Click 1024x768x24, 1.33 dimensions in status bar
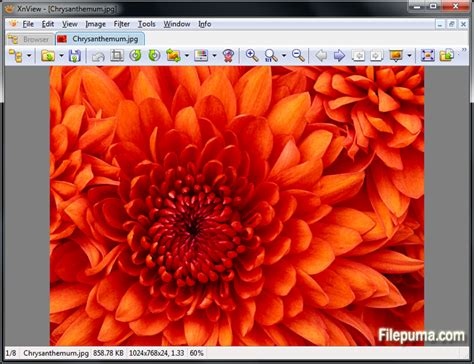Screen dimensions: 474x364 click(x=156, y=353)
